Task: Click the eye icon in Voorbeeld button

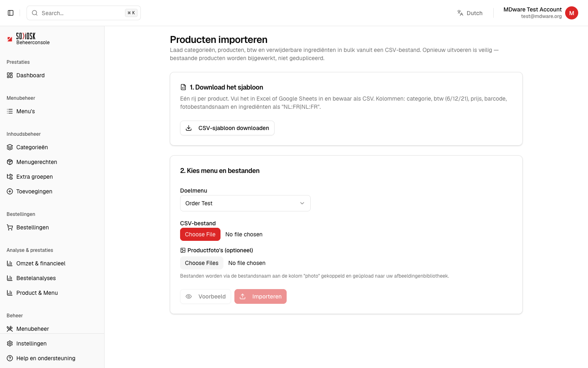Action: click(189, 296)
